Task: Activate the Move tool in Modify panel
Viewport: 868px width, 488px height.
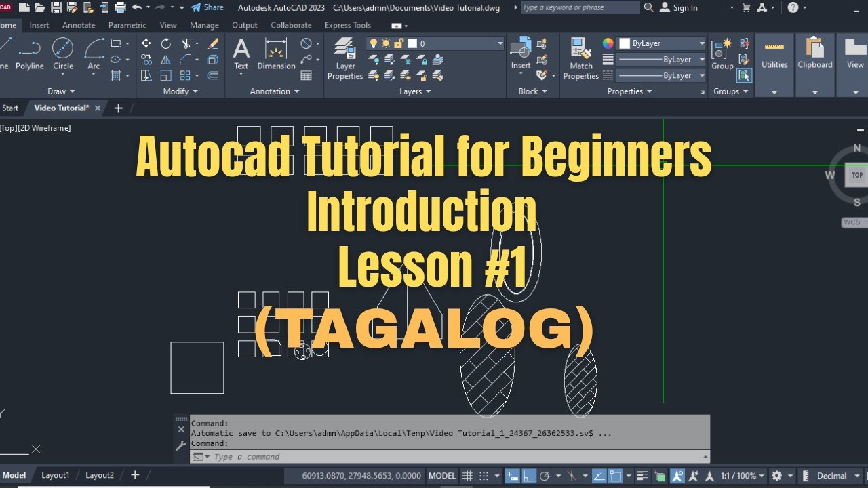Action: (146, 43)
